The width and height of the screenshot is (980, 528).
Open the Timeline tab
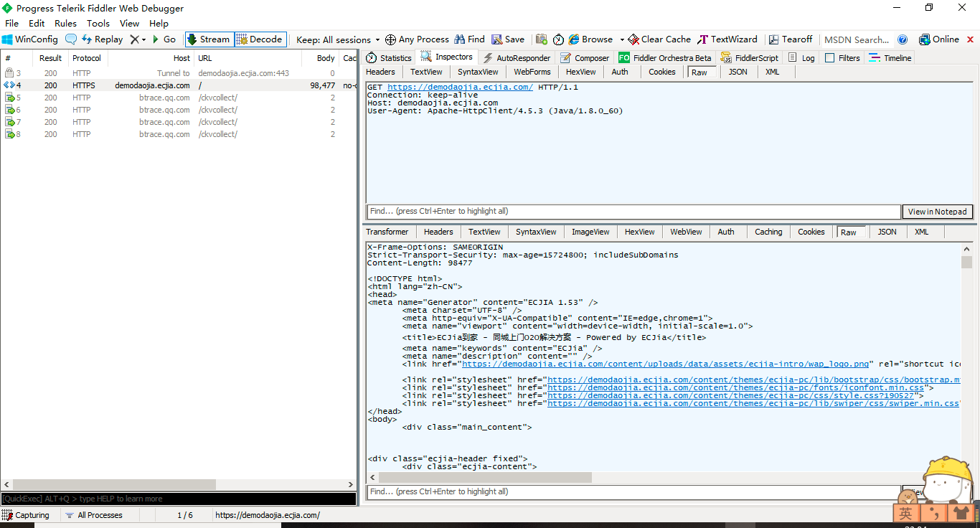tap(890, 58)
